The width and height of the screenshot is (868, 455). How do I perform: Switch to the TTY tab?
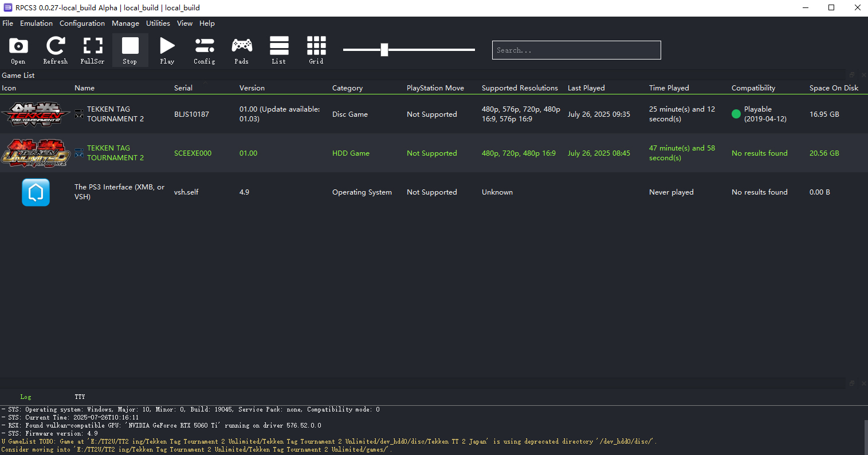(80, 397)
